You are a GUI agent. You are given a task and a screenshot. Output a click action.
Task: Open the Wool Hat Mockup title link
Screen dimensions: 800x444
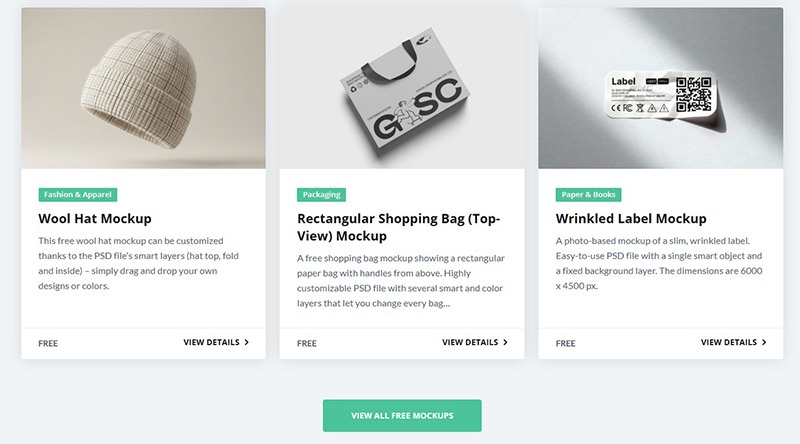[95, 218]
